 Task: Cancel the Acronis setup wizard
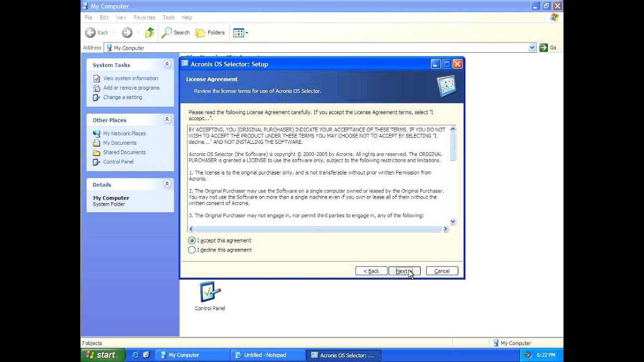442,271
